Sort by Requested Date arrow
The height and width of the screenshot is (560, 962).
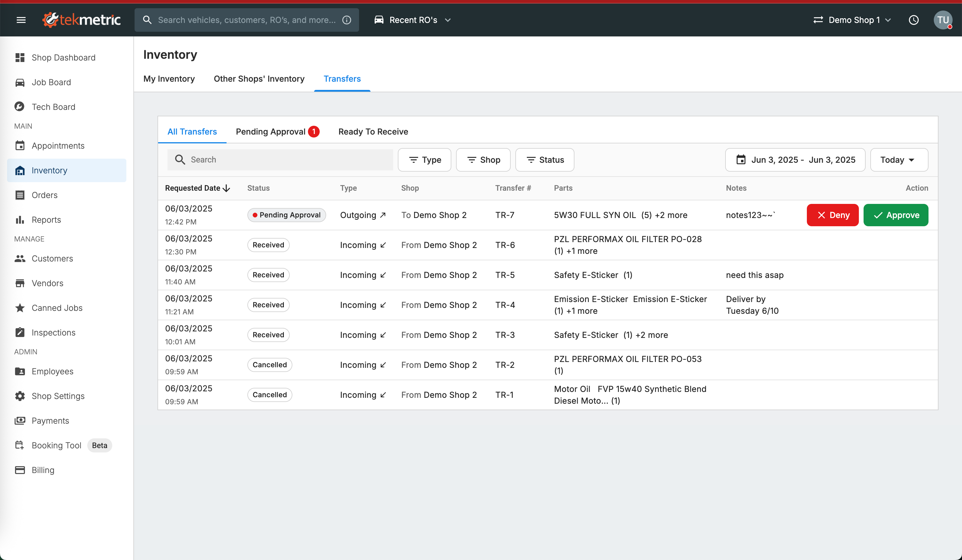pos(227,188)
